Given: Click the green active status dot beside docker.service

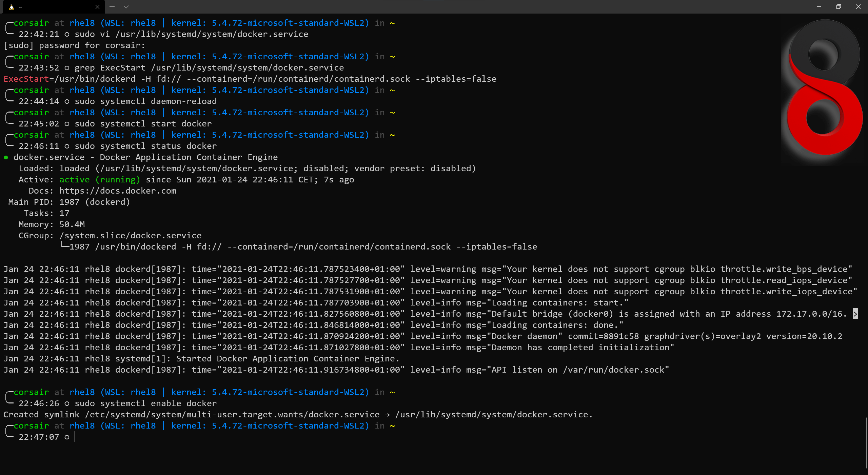Looking at the screenshot, I should coord(6,157).
